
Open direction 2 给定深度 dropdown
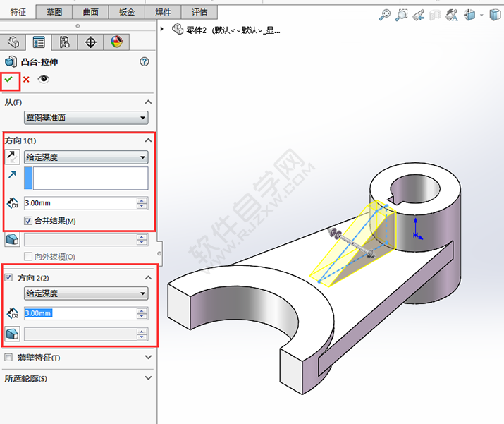(86, 293)
